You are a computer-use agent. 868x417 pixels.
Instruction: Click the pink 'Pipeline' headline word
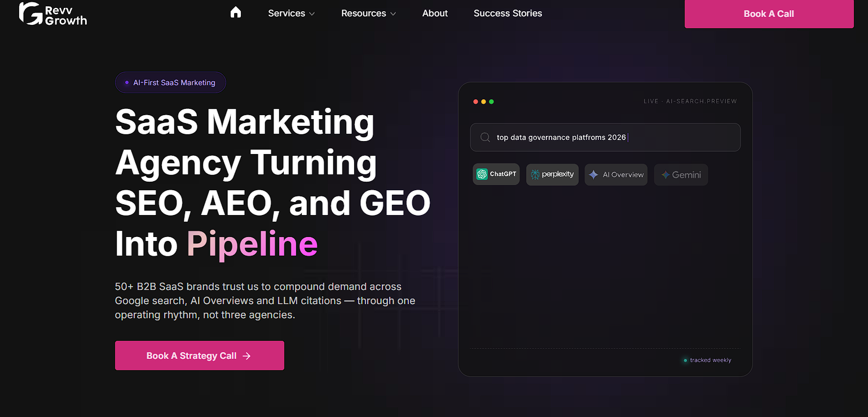click(x=252, y=244)
